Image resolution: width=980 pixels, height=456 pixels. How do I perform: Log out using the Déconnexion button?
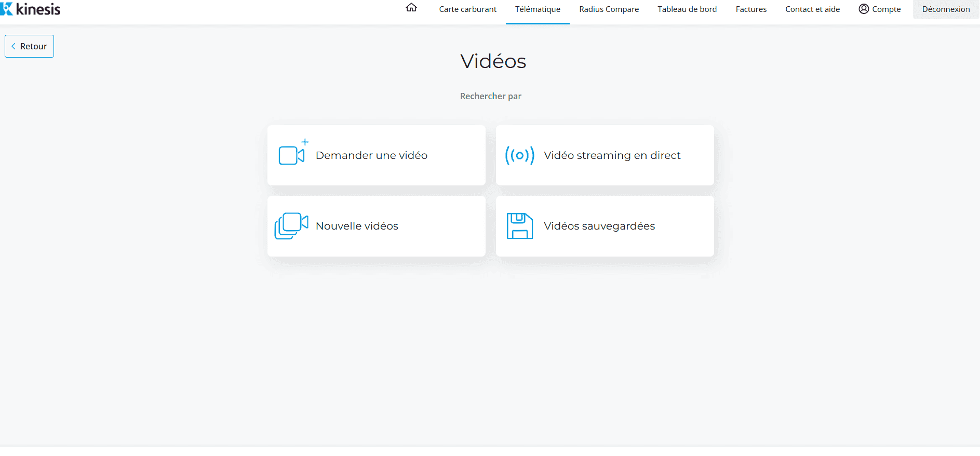pos(946,9)
